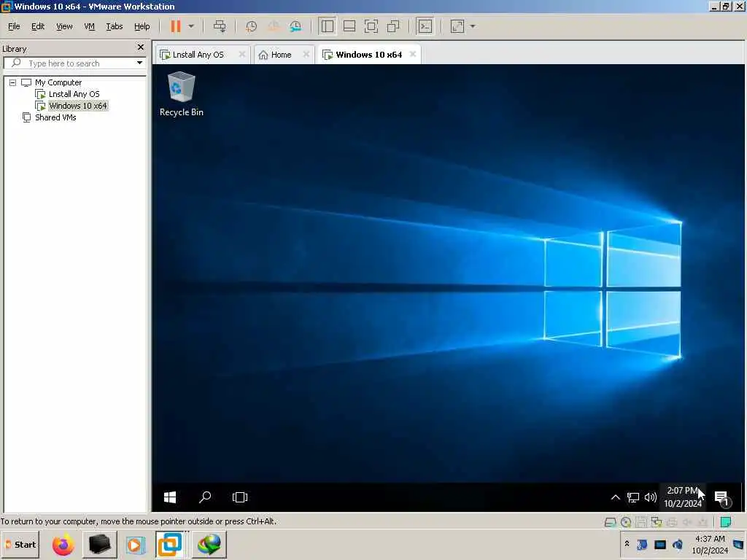Toggle the console view icon in toolbar
The image size is (747, 560).
(425, 26)
